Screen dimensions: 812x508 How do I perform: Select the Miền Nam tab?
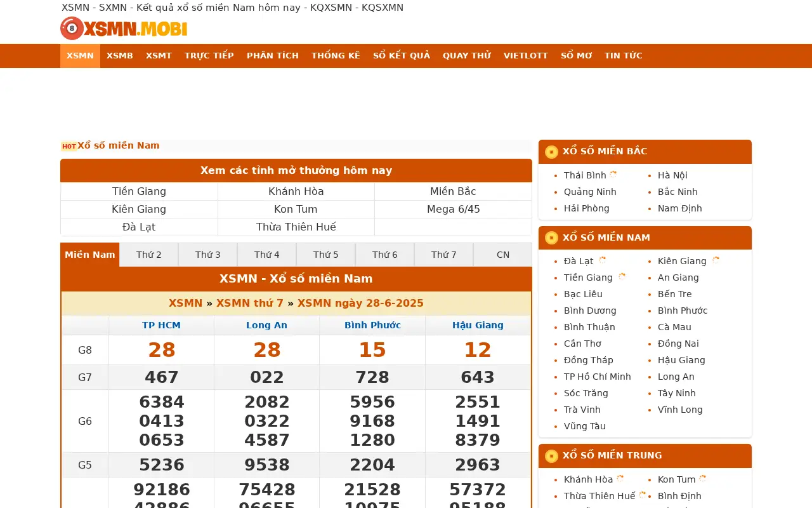point(90,255)
